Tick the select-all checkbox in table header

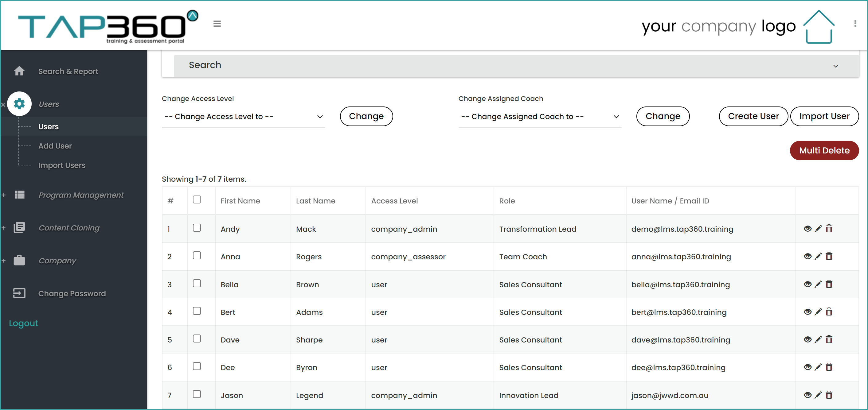point(197,199)
